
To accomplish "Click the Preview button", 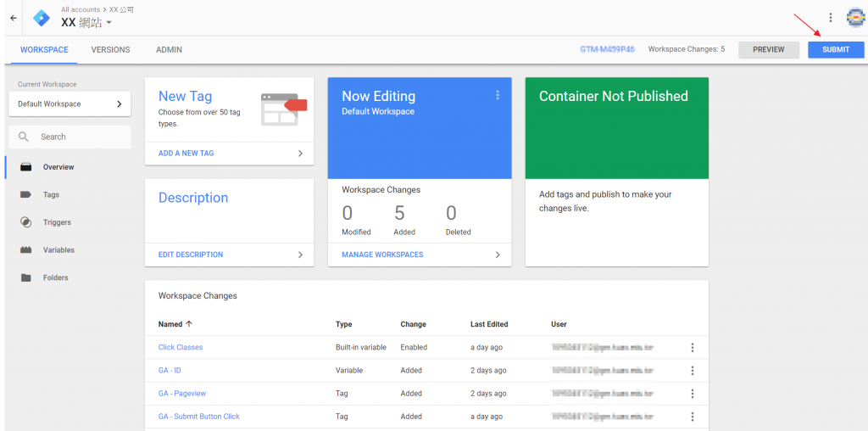I will point(768,50).
